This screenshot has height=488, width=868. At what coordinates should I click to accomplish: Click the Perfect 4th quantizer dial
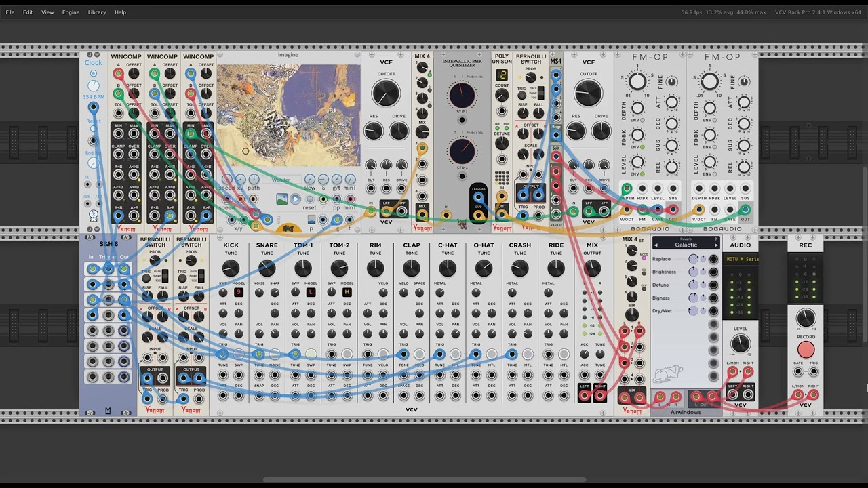tap(462, 96)
